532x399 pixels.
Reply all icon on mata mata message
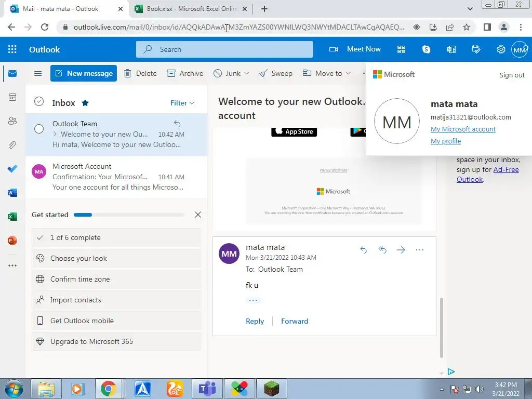tap(382, 250)
